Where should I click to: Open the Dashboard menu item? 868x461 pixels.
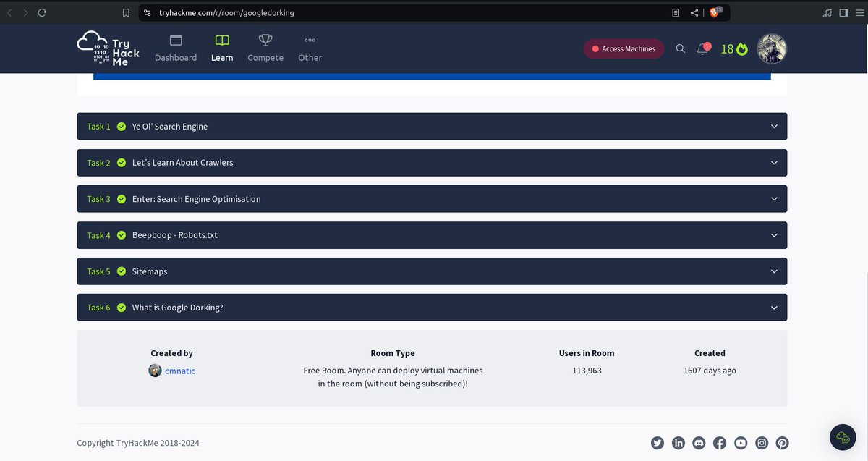tap(176, 48)
